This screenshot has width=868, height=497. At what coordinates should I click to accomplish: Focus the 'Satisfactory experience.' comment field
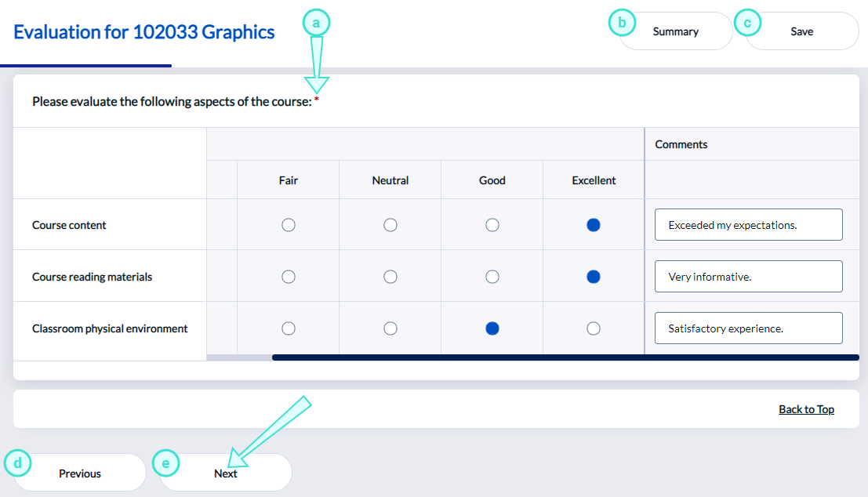748,328
